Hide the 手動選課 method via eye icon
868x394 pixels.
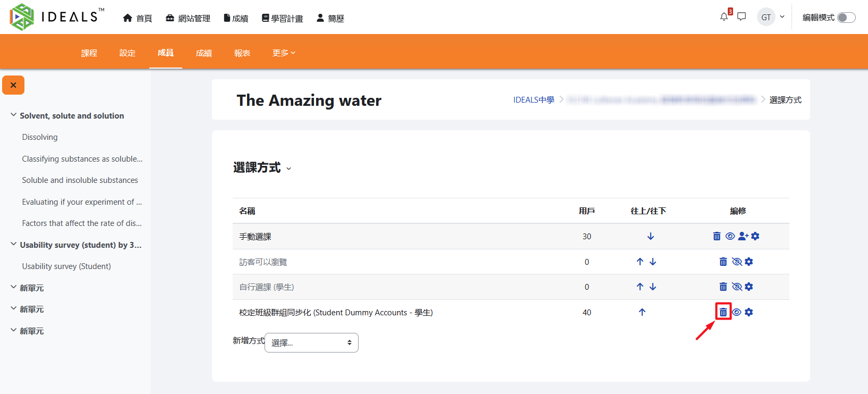[730, 236]
